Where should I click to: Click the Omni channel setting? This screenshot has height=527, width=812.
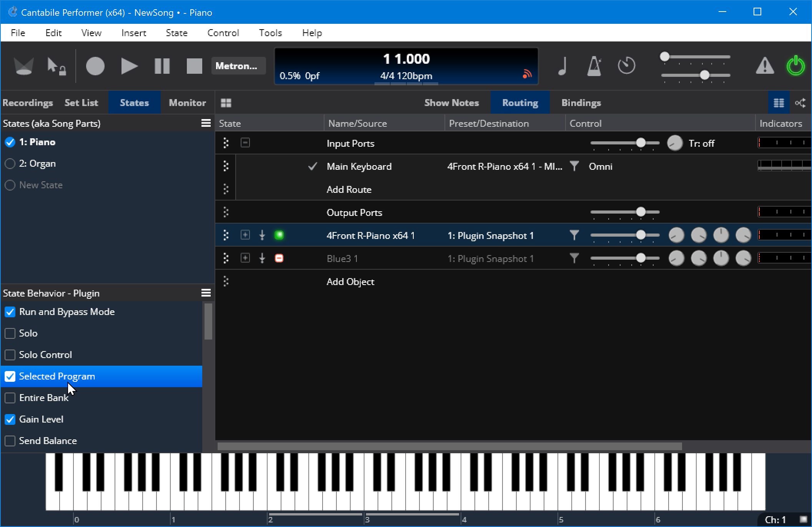(601, 166)
